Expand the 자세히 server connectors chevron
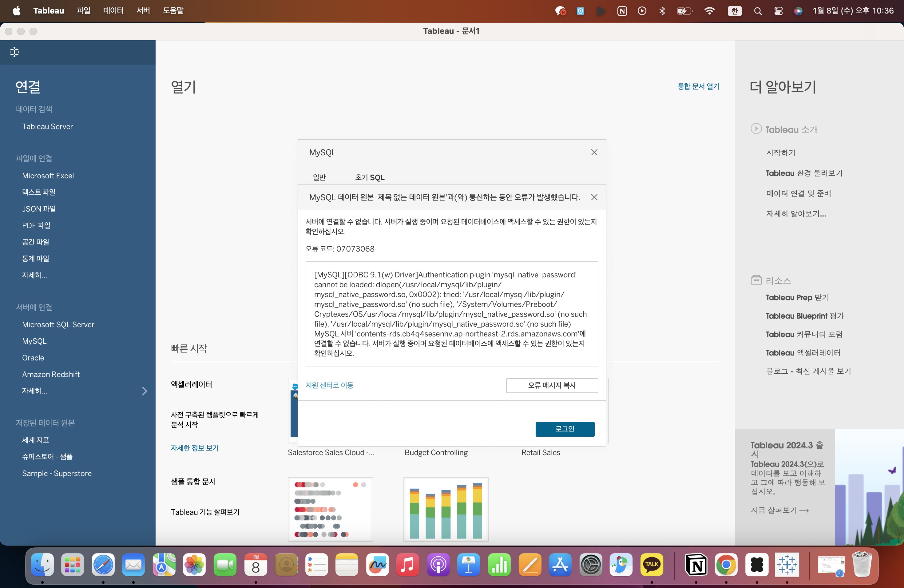 click(144, 391)
